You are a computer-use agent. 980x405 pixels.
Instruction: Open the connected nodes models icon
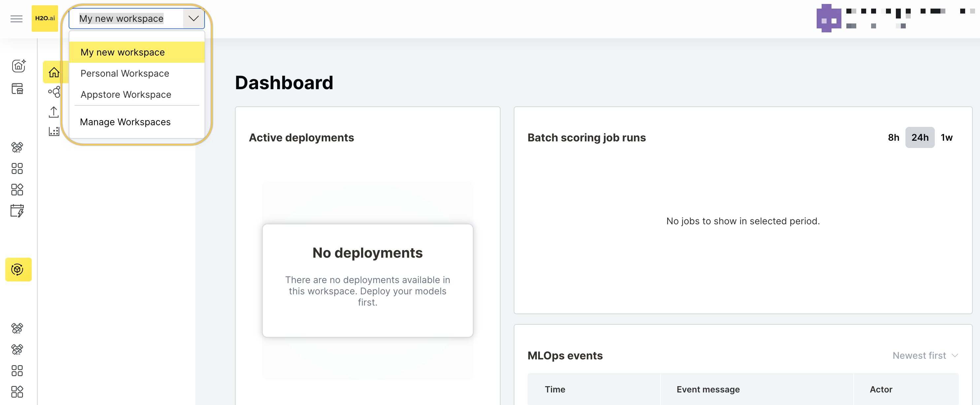54,92
